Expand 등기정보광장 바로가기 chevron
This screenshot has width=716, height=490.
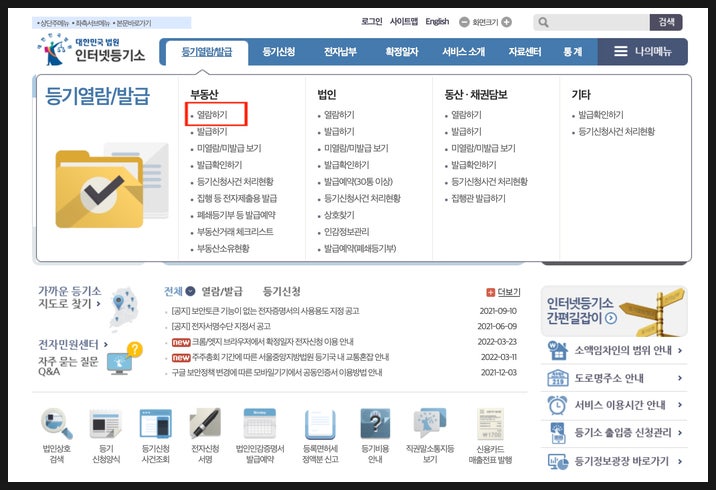click(680, 461)
